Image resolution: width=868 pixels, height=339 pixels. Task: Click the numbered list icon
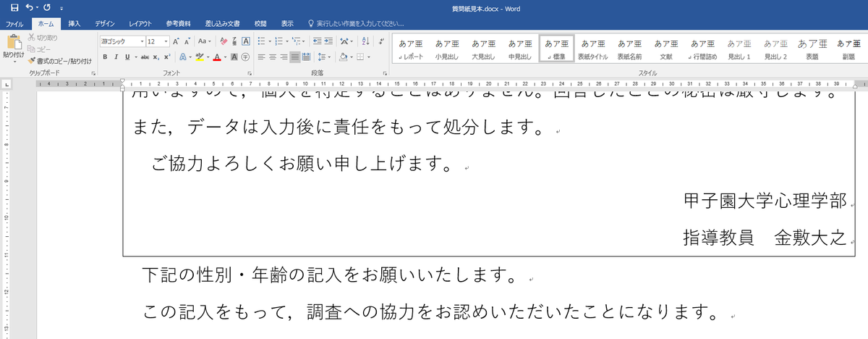(x=278, y=41)
